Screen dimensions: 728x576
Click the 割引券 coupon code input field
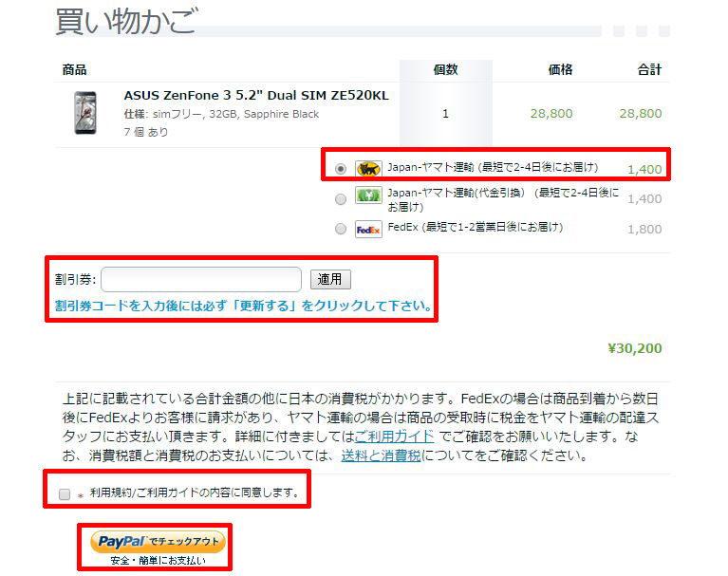coord(201,279)
